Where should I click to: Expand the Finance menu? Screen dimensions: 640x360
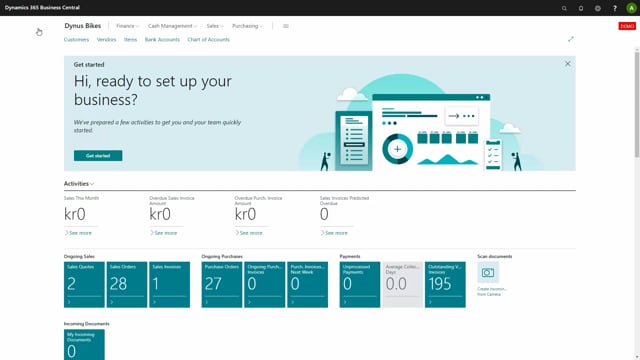pos(127,26)
